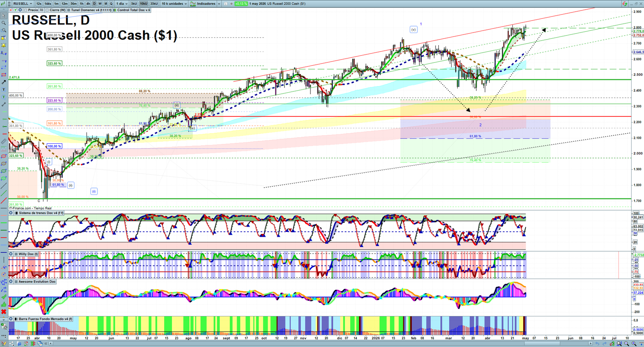Close the Sistema de trenes Doc v4 panel
The image size is (644, 347).
tap(11, 213)
